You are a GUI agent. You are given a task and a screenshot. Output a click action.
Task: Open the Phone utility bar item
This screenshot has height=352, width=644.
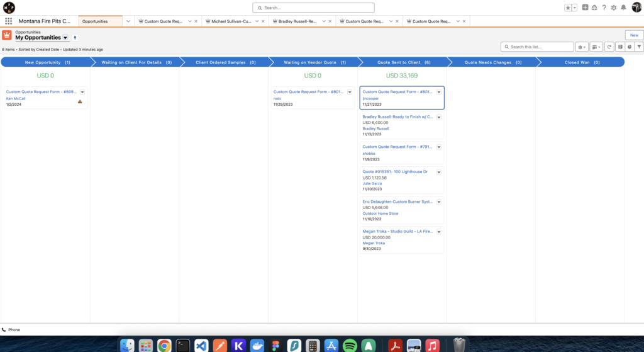[x=11, y=330]
